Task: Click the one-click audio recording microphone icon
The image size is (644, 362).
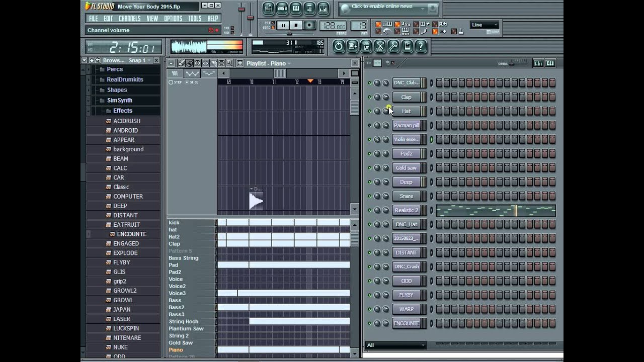Action: point(393,46)
